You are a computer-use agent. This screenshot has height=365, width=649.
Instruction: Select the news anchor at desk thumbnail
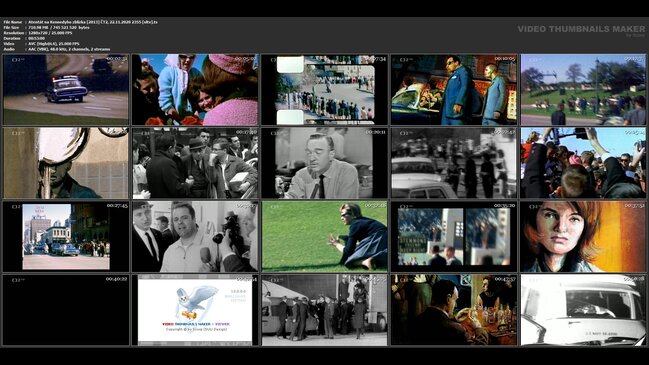pos(324,163)
